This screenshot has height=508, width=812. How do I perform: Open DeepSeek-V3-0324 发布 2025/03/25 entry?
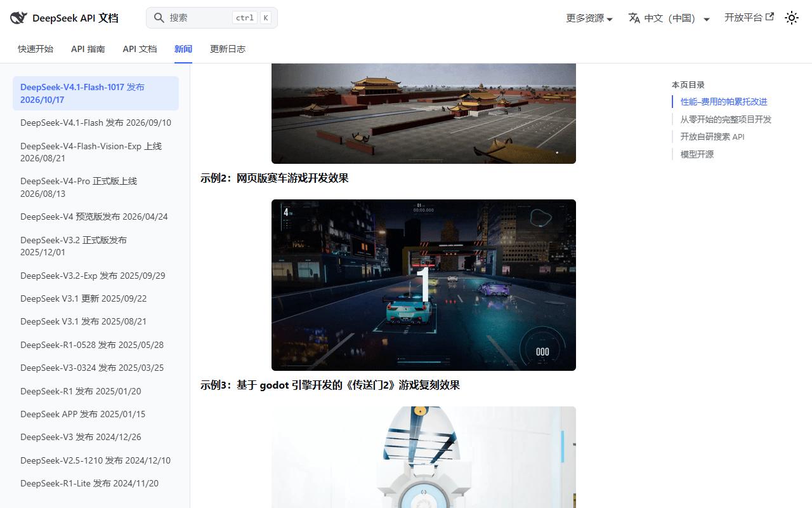click(x=96, y=368)
